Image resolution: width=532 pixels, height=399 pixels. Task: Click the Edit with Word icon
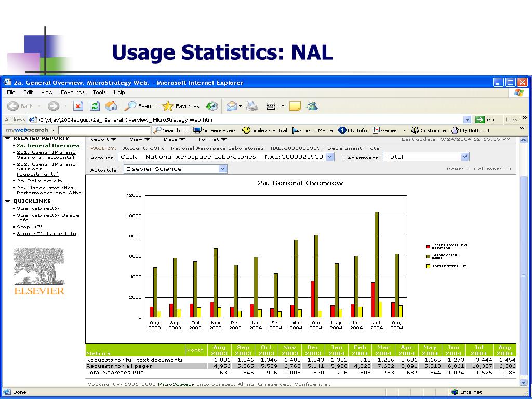[x=270, y=106]
